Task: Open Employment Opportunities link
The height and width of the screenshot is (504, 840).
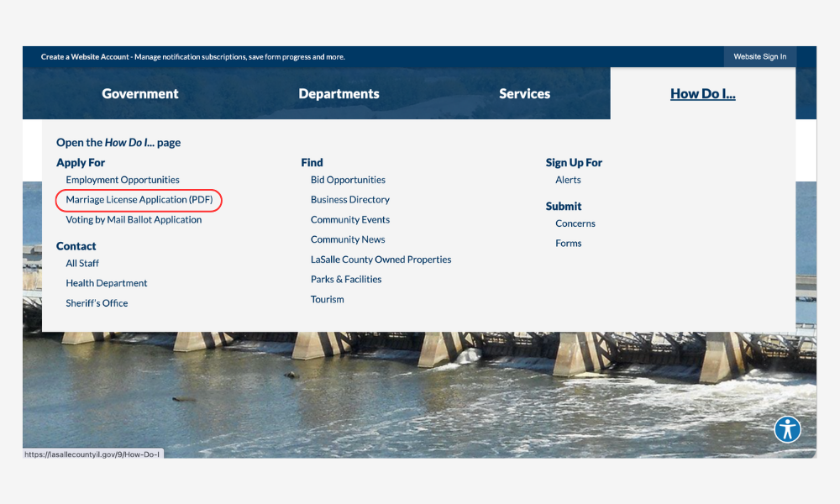Action: coord(123,180)
